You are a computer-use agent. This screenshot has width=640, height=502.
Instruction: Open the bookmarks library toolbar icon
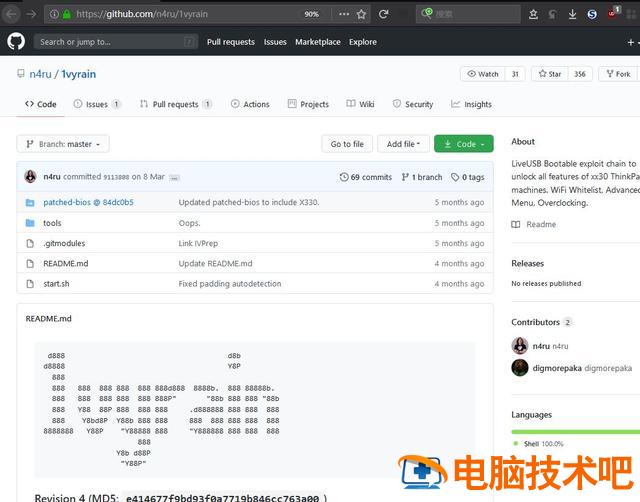point(533,14)
